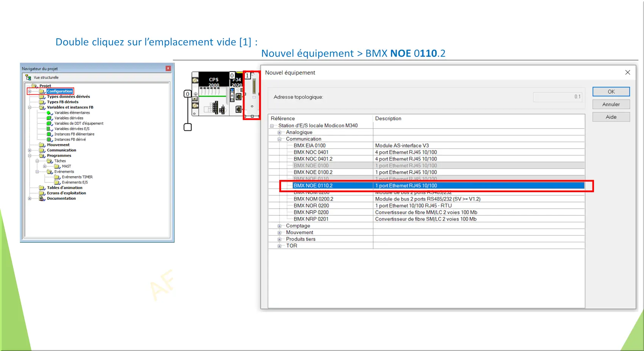Image resolution: width=644 pixels, height=351 pixels.
Task: Expand the MAST task node
Action: (45, 166)
